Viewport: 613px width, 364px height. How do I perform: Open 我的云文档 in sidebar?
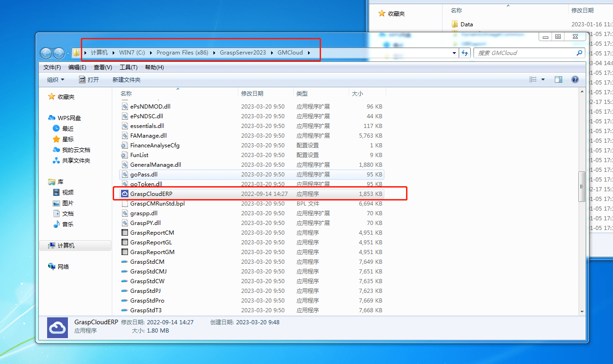(x=76, y=150)
